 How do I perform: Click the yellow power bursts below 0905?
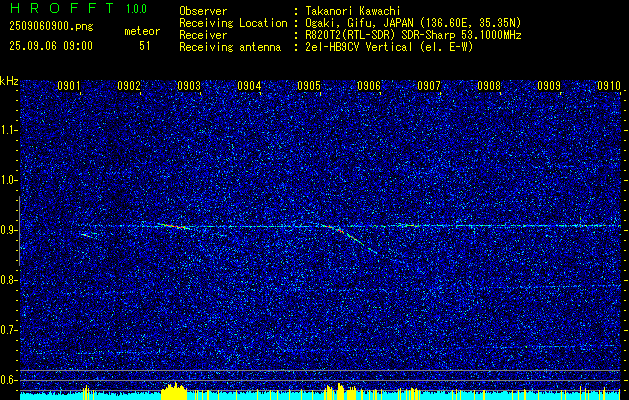click(340, 392)
